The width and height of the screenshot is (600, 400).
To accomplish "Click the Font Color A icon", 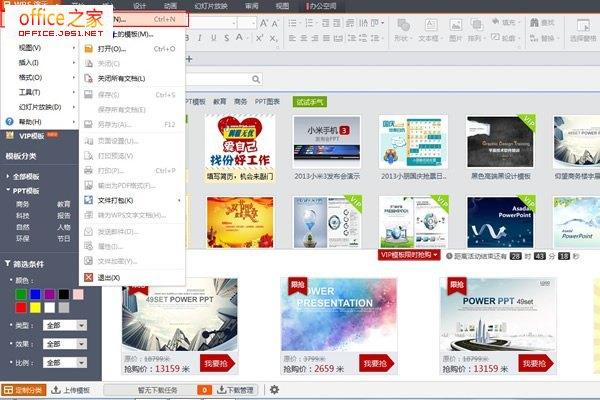I will click(x=239, y=38).
